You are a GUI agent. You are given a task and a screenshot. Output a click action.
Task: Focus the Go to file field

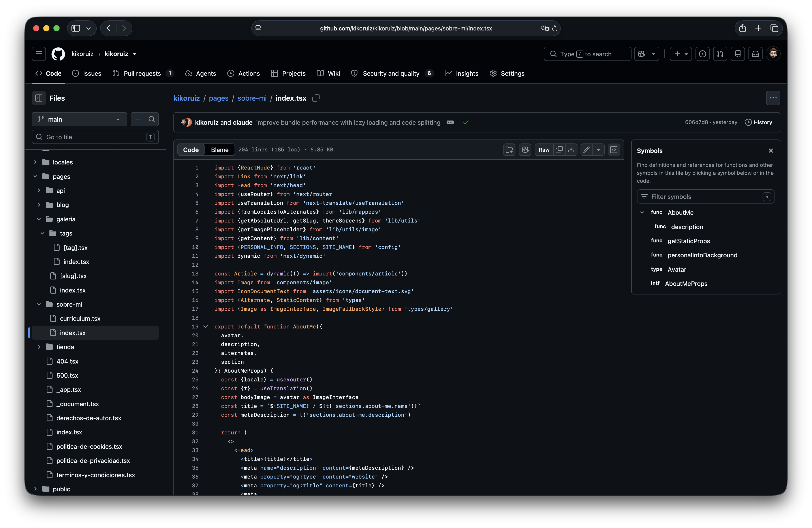tap(95, 137)
